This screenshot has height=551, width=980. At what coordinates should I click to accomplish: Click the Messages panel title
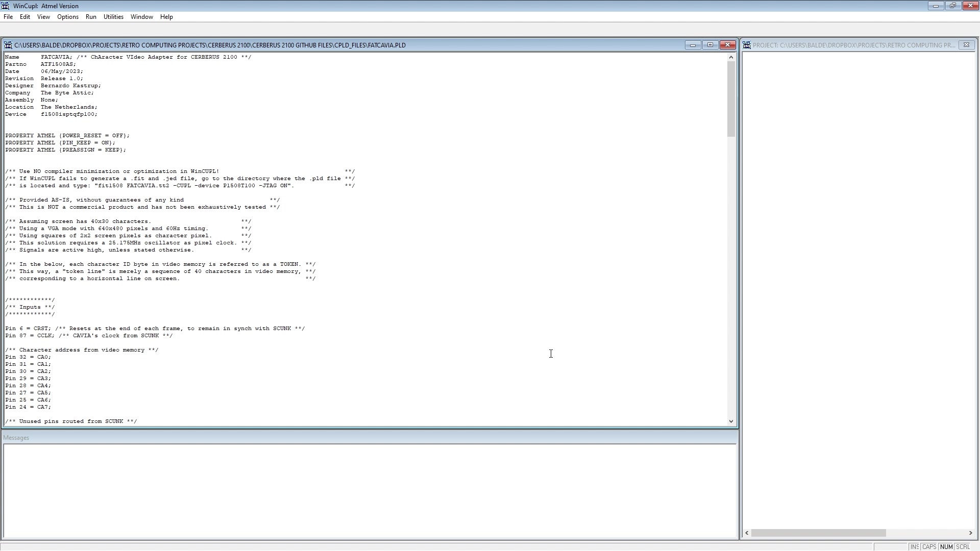(16, 438)
